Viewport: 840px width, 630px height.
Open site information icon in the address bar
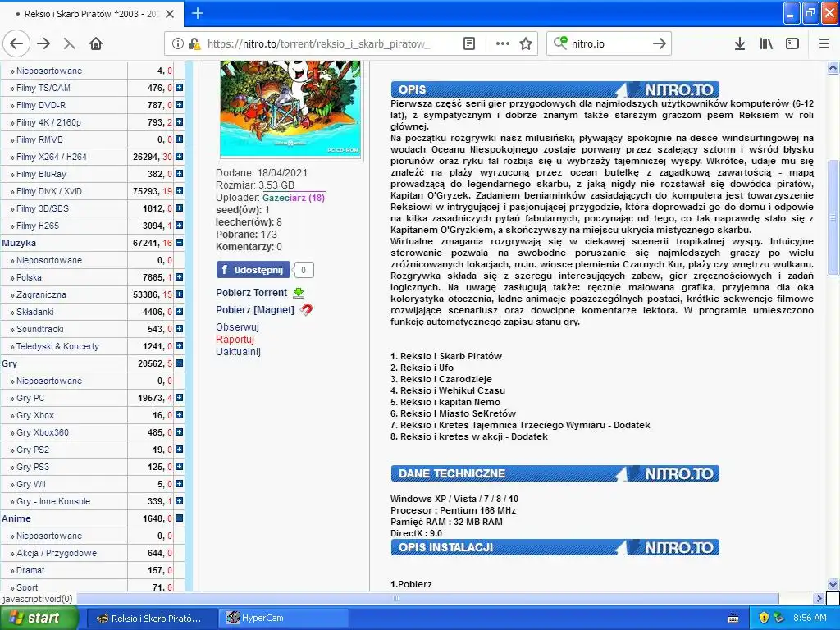[x=178, y=44]
